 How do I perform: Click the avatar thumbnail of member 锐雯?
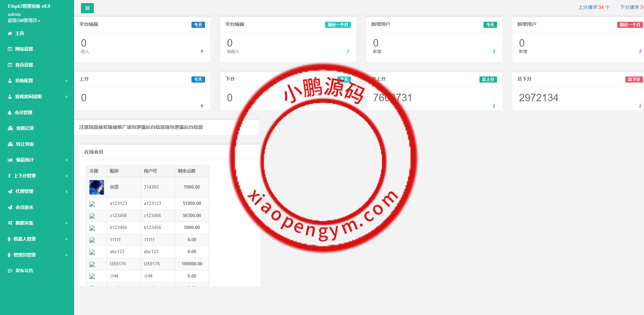click(x=97, y=187)
